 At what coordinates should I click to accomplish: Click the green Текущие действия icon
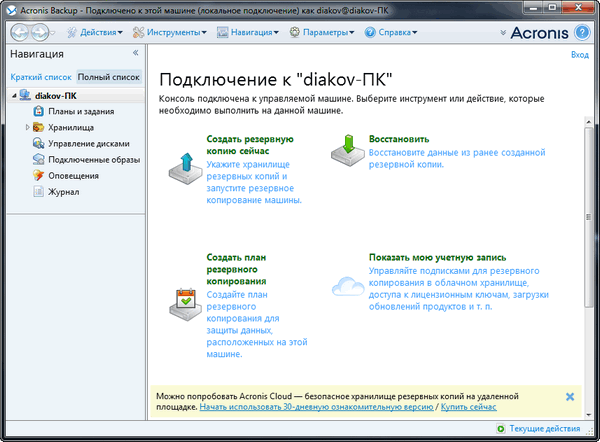click(x=501, y=429)
